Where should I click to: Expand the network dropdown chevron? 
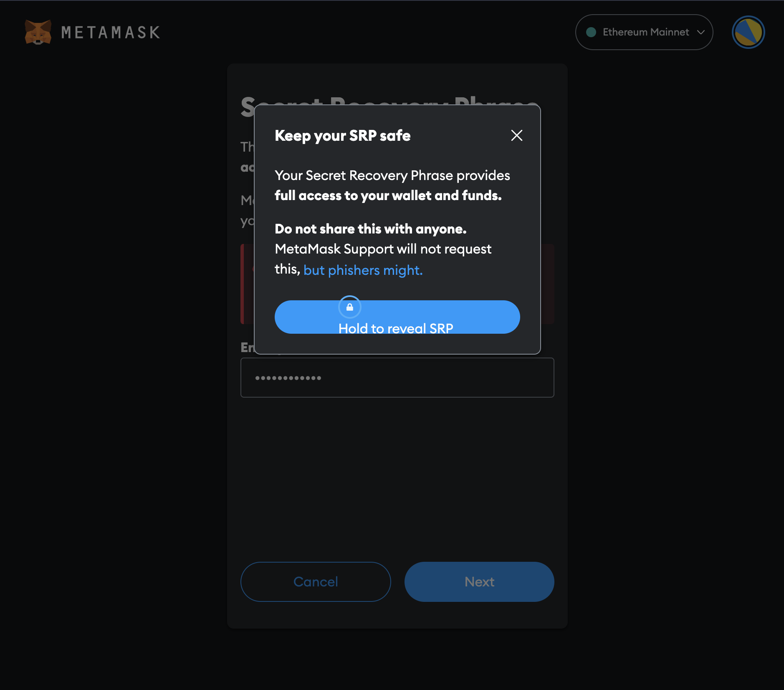click(701, 32)
